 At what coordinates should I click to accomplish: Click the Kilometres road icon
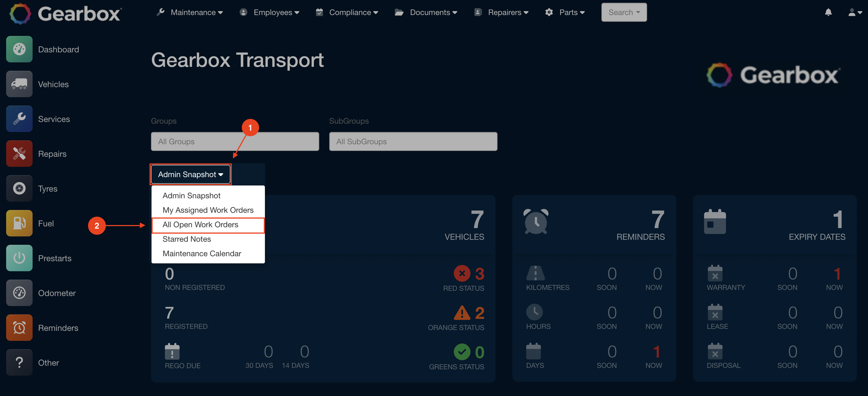535,273
